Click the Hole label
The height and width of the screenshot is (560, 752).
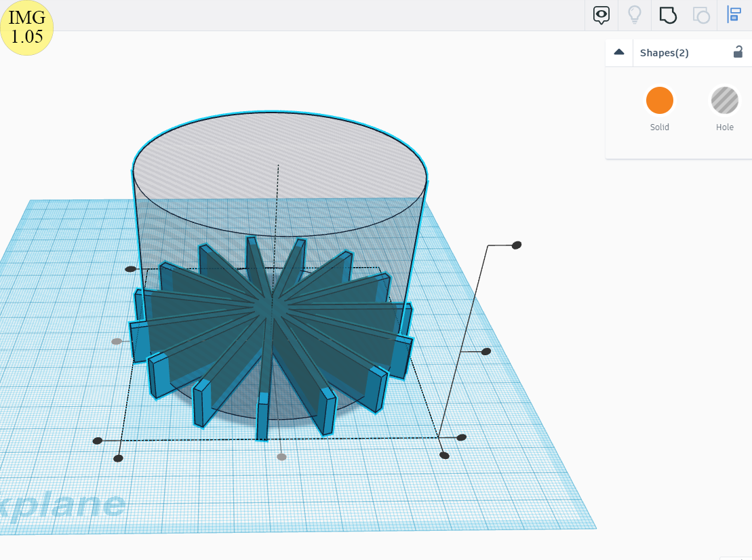point(725,127)
